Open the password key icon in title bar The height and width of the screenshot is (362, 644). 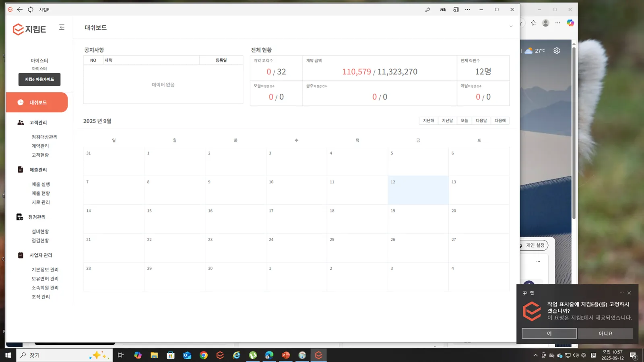(x=427, y=10)
